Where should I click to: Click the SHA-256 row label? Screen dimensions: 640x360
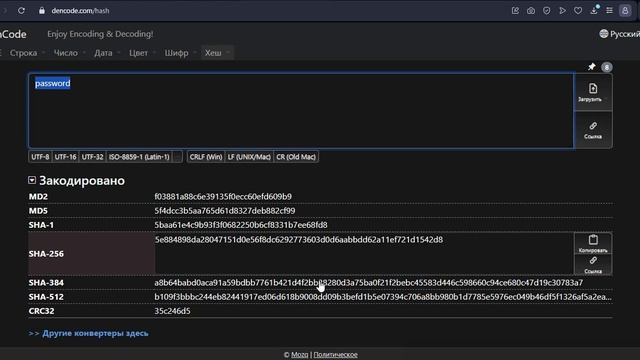point(46,253)
